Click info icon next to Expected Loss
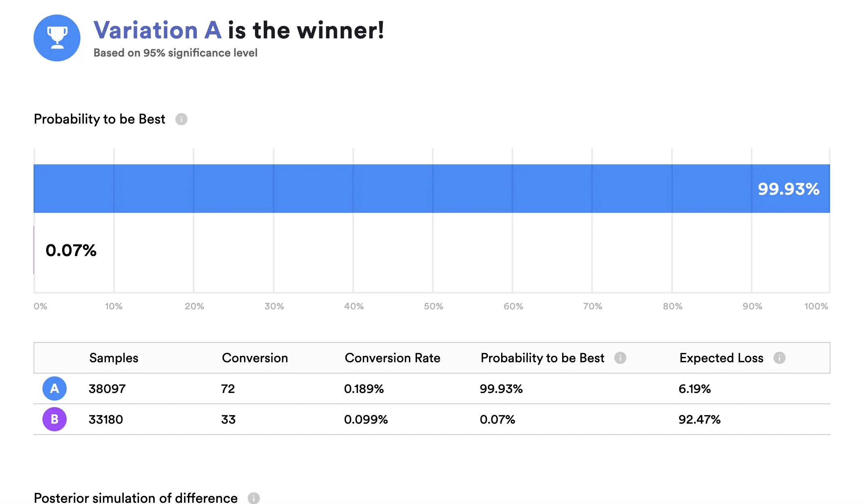The height and width of the screenshot is (504, 864). [780, 358]
